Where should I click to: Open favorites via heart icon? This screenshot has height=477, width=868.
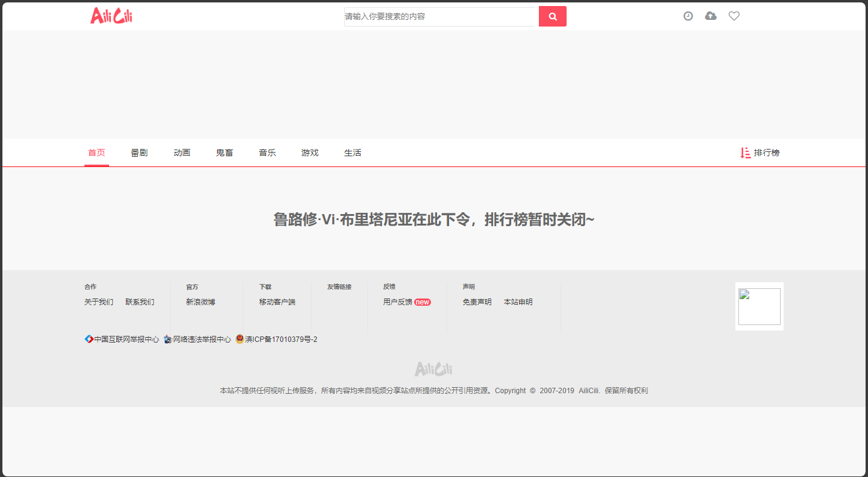[x=734, y=16]
